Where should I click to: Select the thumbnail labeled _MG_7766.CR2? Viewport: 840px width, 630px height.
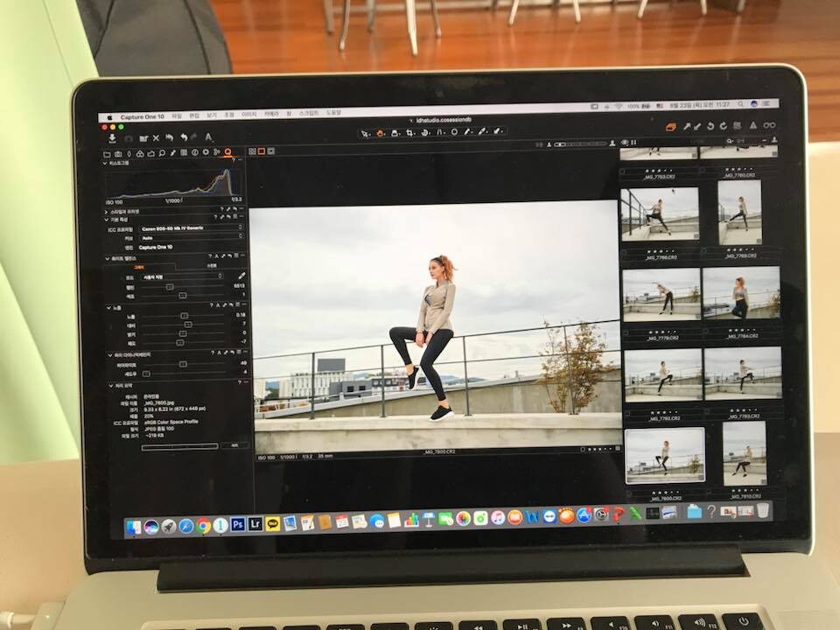tap(660, 213)
